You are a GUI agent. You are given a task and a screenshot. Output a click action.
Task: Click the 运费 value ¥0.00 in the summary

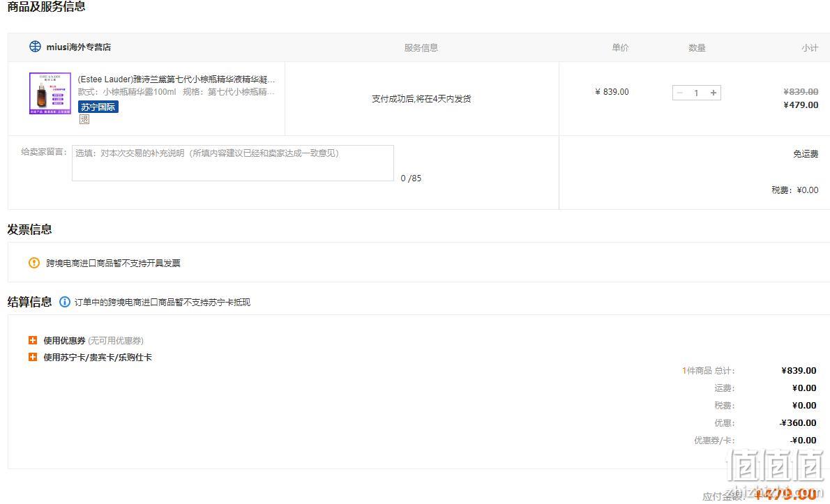[x=804, y=388]
